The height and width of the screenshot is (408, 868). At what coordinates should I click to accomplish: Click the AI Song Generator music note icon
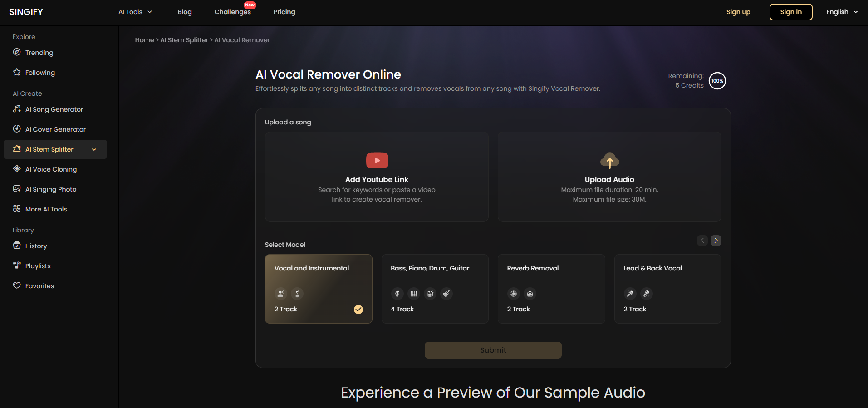pos(17,109)
